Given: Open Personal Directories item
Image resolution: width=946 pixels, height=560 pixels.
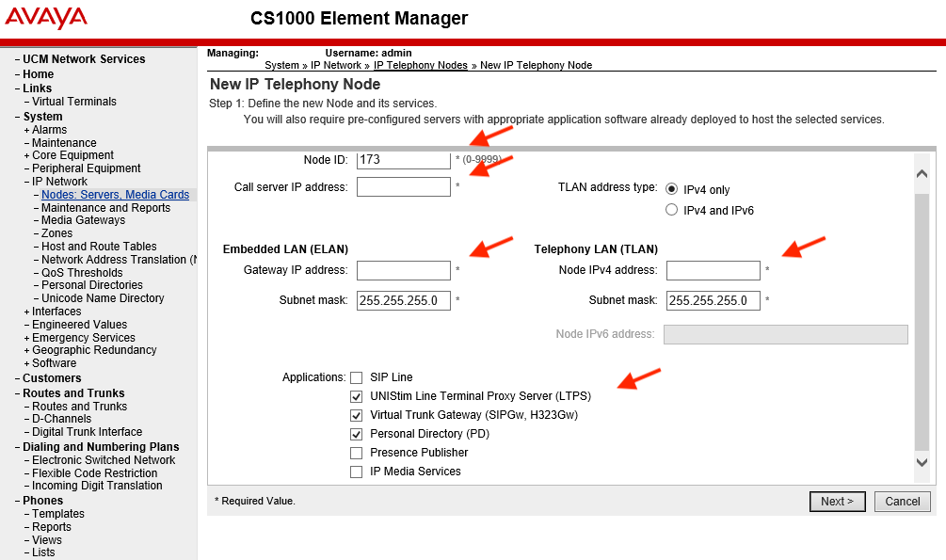Looking at the screenshot, I should pos(91,285).
